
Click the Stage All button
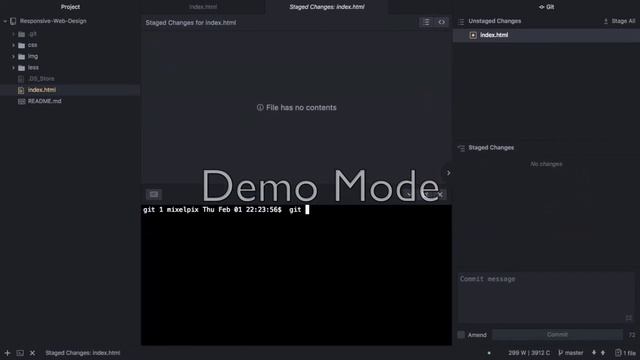coord(619,21)
